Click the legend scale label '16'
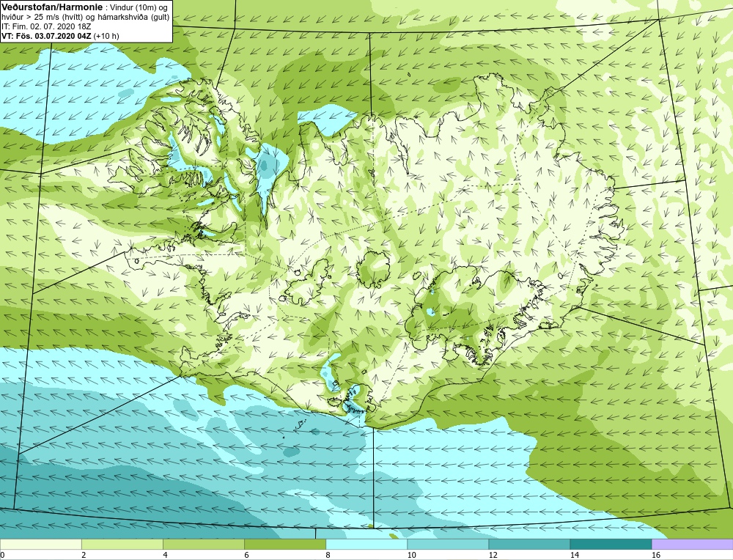The image size is (733, 560). coord(656,555)
